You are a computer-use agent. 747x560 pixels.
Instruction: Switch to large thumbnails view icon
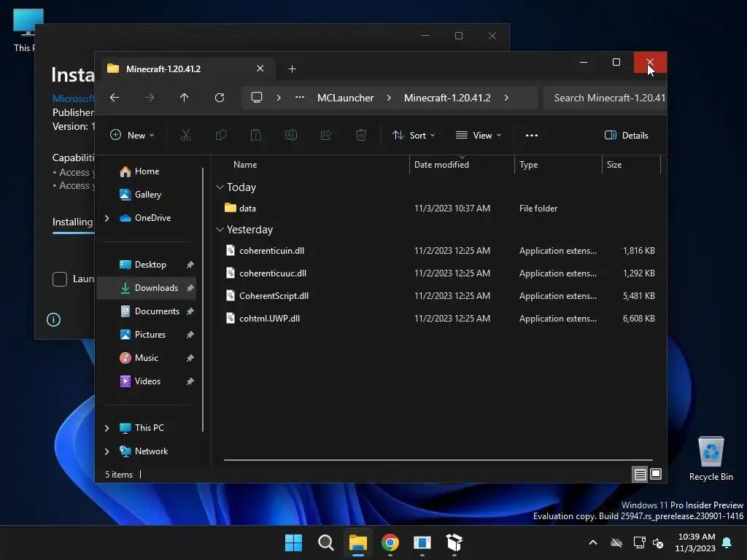pos(656,474)
